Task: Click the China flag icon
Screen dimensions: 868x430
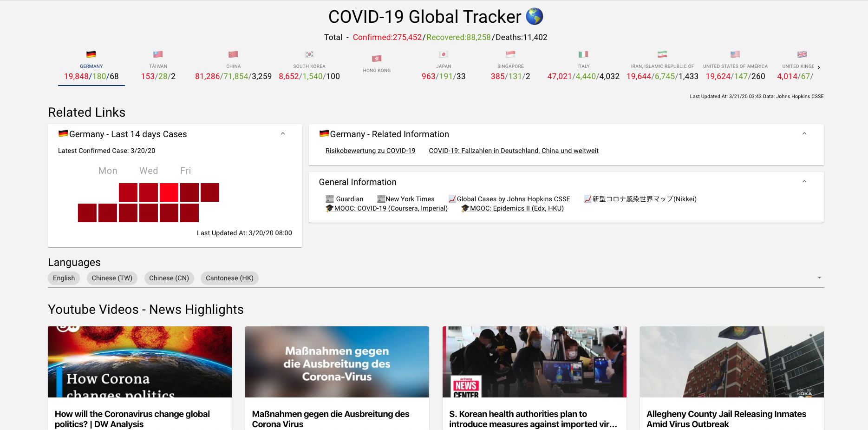Action: tap(233, 54)
